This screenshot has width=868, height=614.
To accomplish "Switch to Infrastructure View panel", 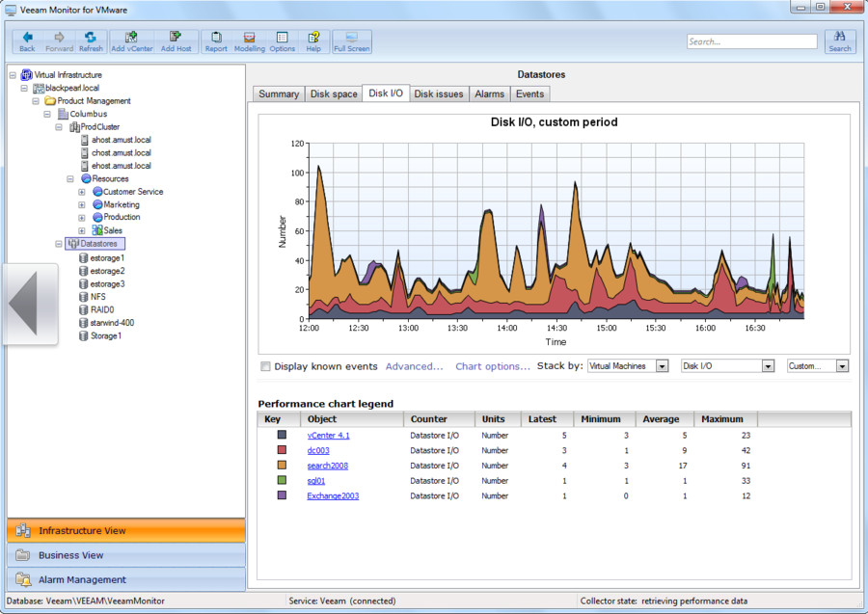I will tap(126, 530).
